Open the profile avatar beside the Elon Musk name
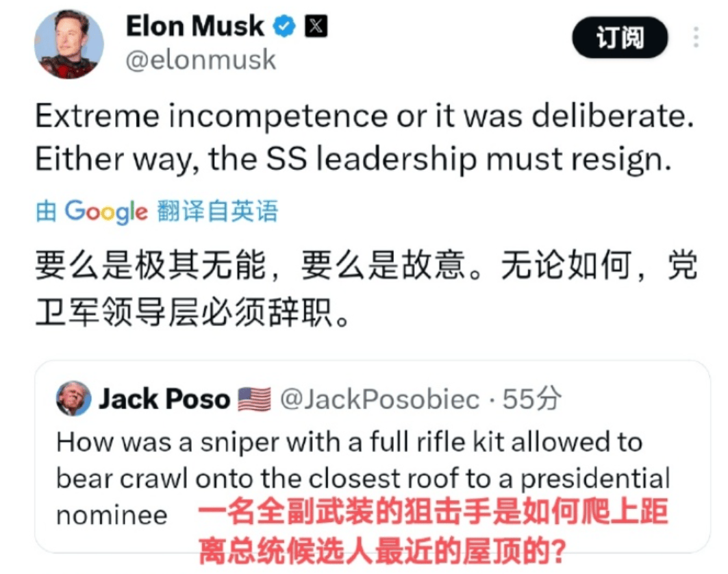 [69, 45]
